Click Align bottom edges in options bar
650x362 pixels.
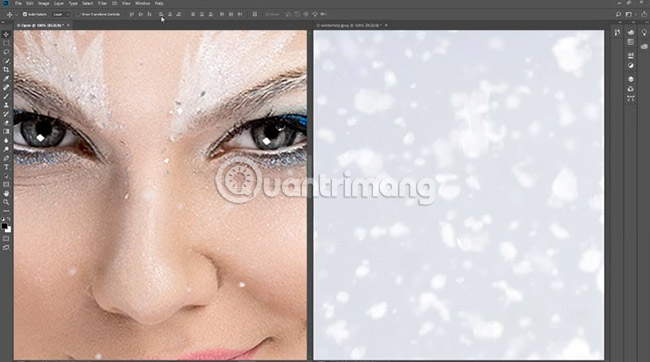149,14
